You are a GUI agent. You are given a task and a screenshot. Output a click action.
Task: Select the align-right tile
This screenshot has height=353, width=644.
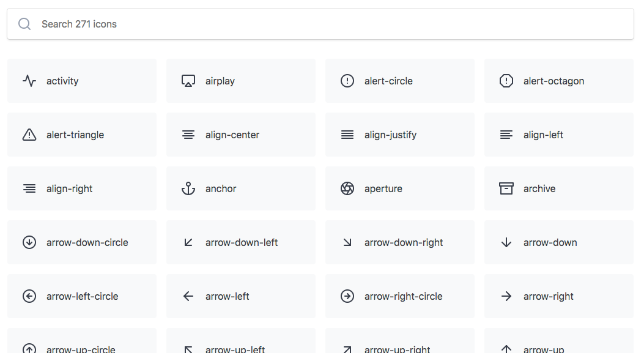pyautogui.click(x=82, y=188)
